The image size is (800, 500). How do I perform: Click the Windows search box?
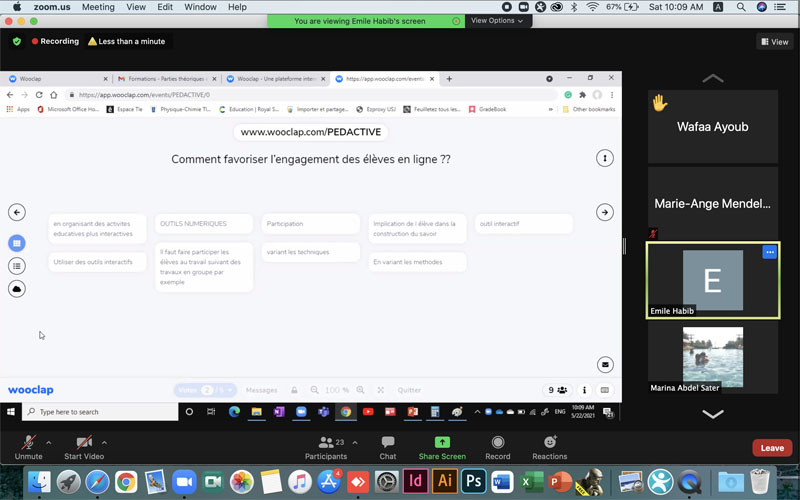[100, 412]
